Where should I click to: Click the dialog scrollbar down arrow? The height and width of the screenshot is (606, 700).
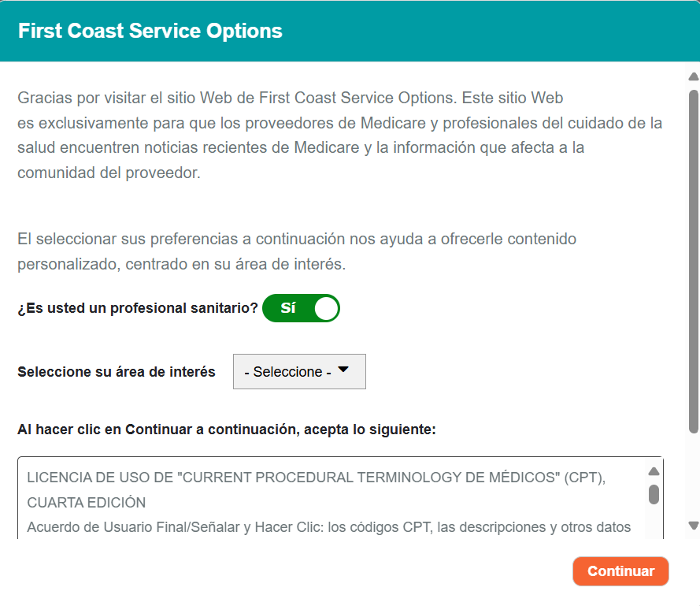693,526
